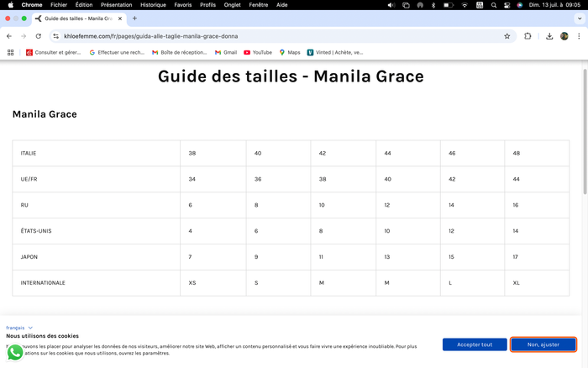Select the 'Guide des tailles' browser tab
Image resolution: width=588 pixels, height=368 pixels.
(79, 18)
